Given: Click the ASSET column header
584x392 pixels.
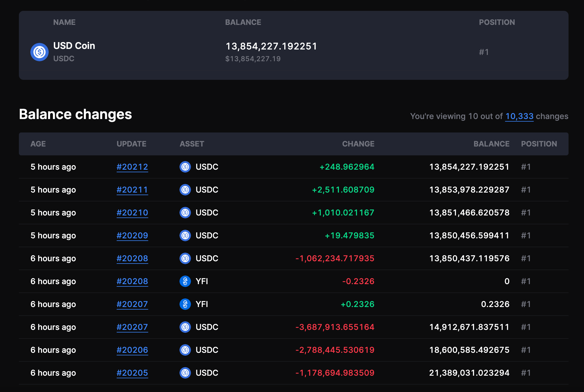Looking at the screenshot, I should [x=192, y=144].
